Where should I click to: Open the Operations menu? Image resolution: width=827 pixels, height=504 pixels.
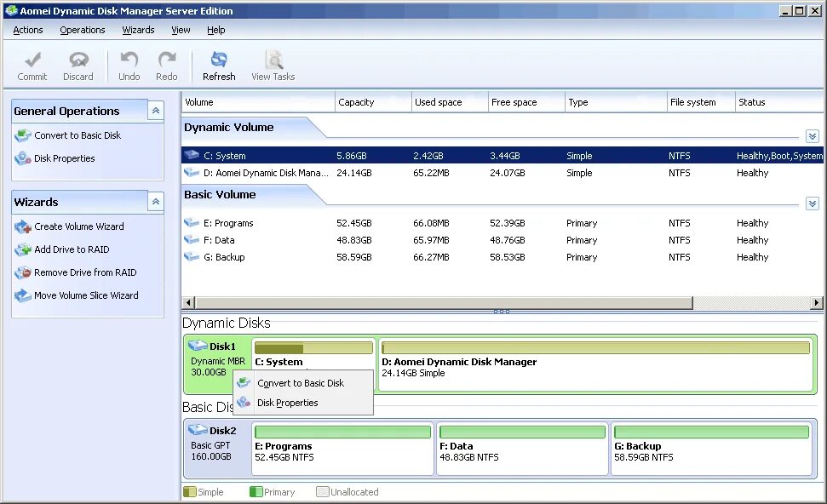point(83,30)
